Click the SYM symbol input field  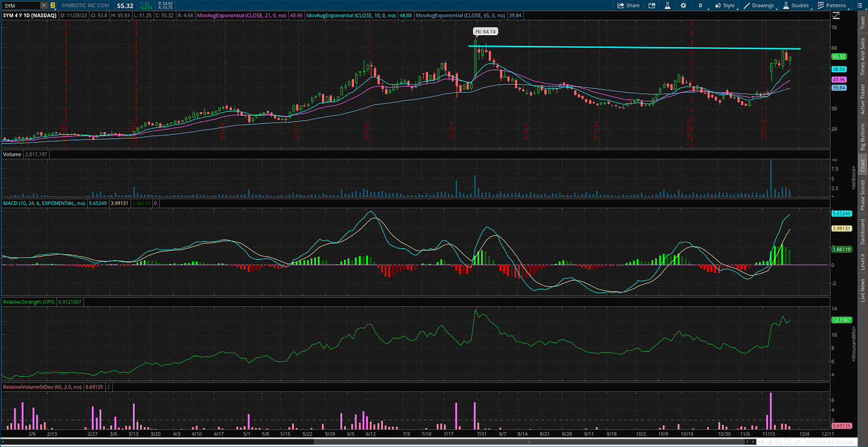coord(21,5)
